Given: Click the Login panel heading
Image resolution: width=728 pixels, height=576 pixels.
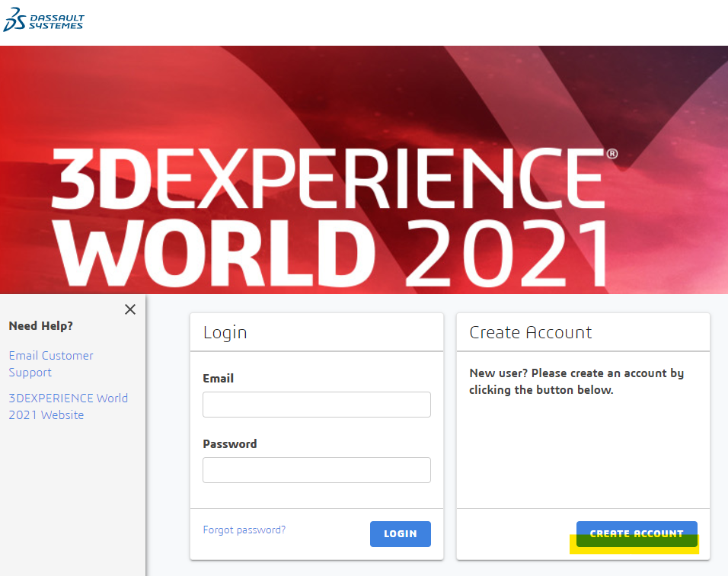Looking at the screenshot, I should coord(225,333).
